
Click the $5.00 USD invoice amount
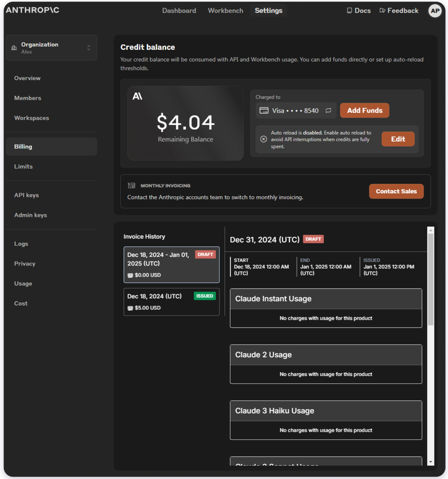(x=148, y=308)
